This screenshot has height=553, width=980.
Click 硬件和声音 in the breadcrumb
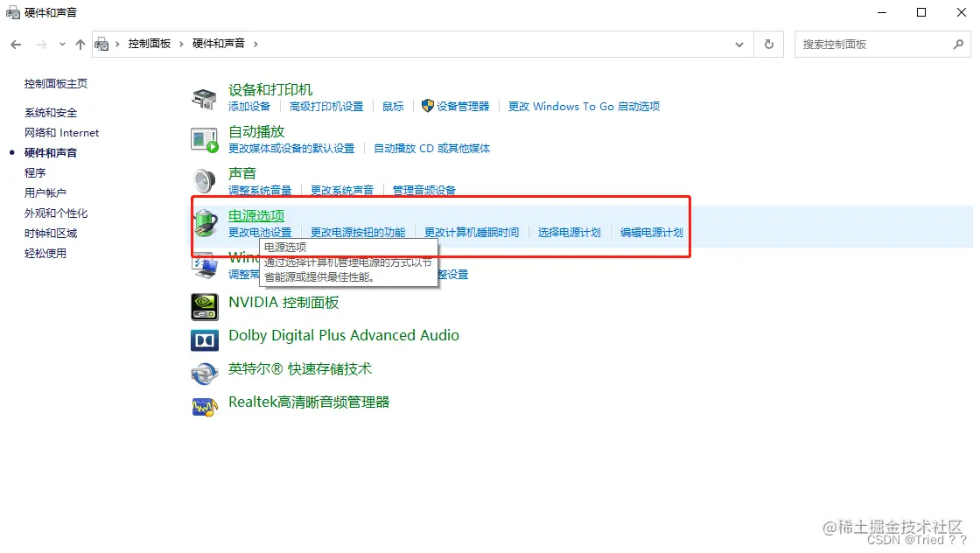click(218, 43)
